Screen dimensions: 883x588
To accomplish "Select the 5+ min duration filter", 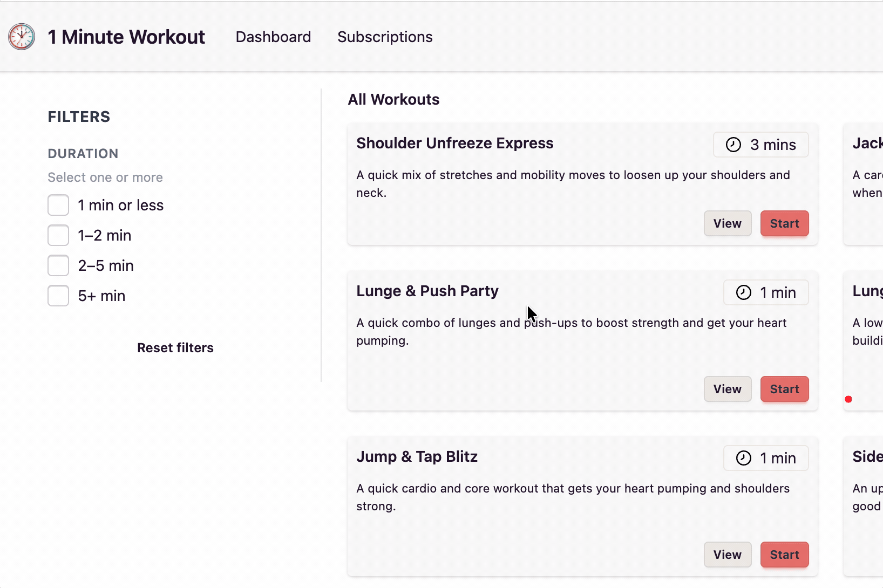I will point(58,296).
